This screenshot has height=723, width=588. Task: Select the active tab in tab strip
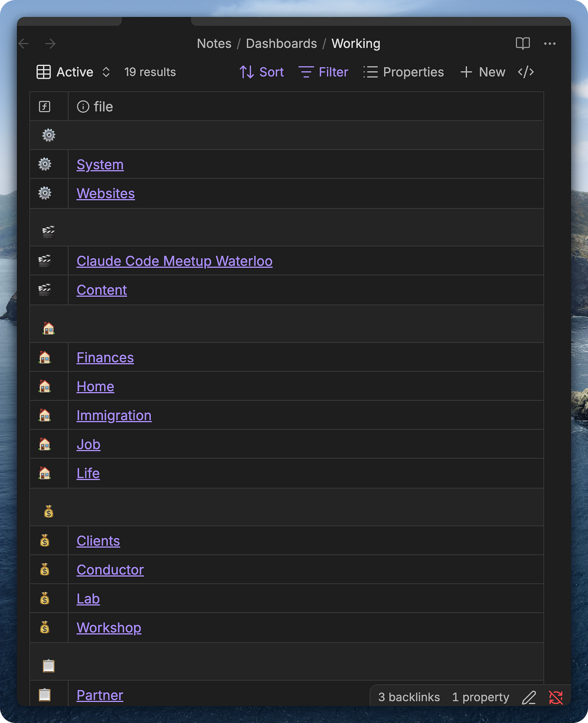157,21
